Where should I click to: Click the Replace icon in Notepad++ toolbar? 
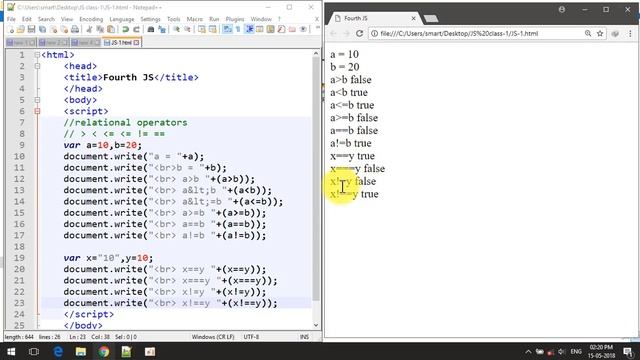[x=162, y=29]
